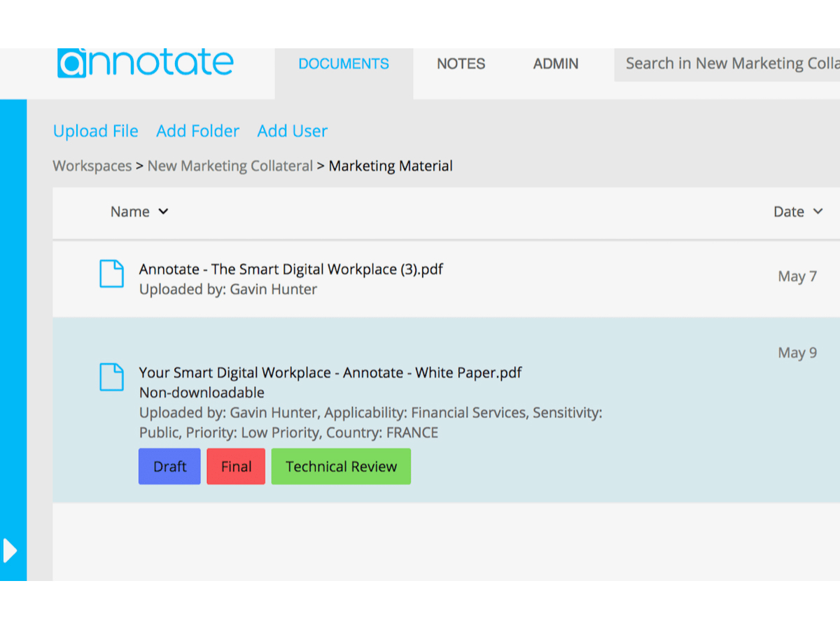Click the Annotate logo
This screenshot has width=840, height=630.
[x=146, y=63]
